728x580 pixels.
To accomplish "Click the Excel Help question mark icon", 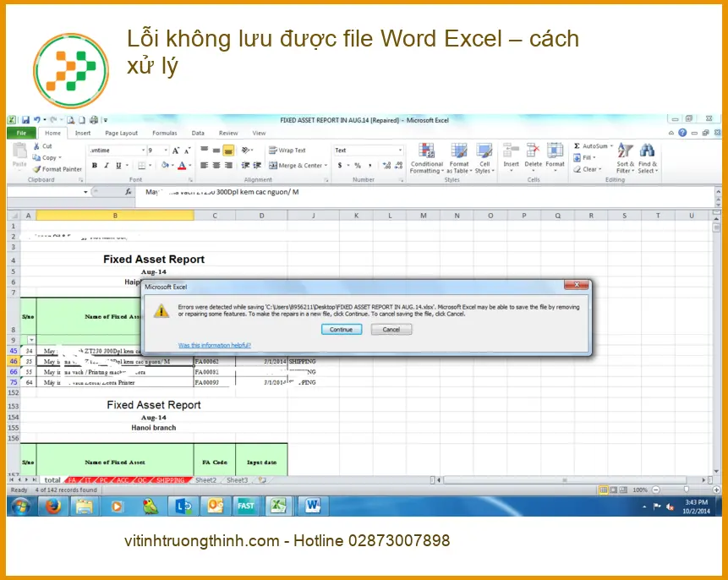I will click(x=682, y=133).
